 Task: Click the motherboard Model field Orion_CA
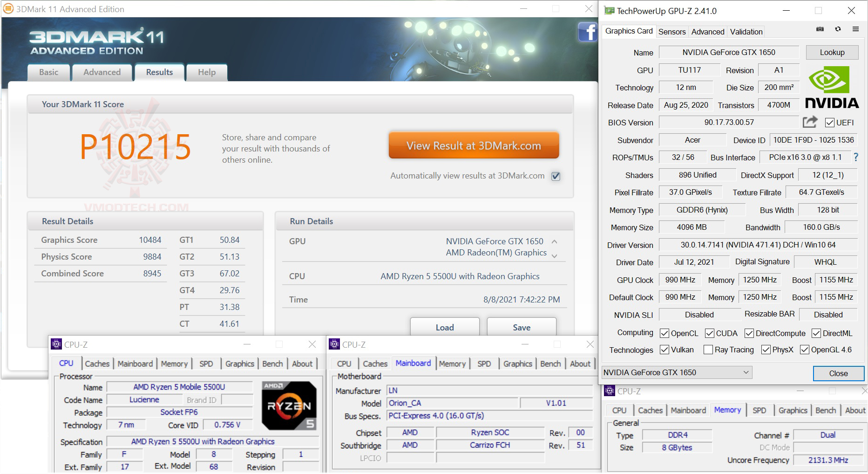(x=452, y=403)
